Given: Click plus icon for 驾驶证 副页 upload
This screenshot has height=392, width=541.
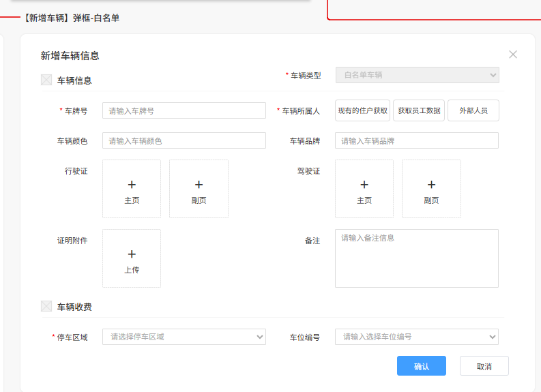Looking at the screenshot, I should point(431,184).
